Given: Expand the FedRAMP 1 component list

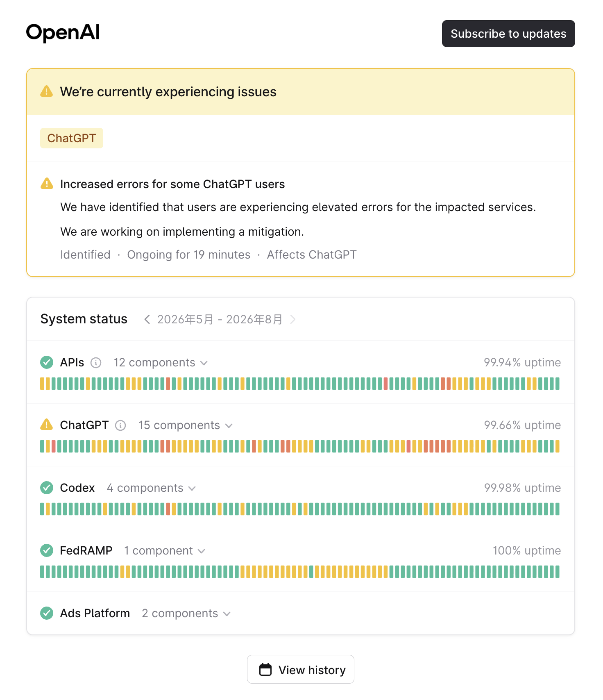Looking at the screenshot, I should [x=165, y=551].
